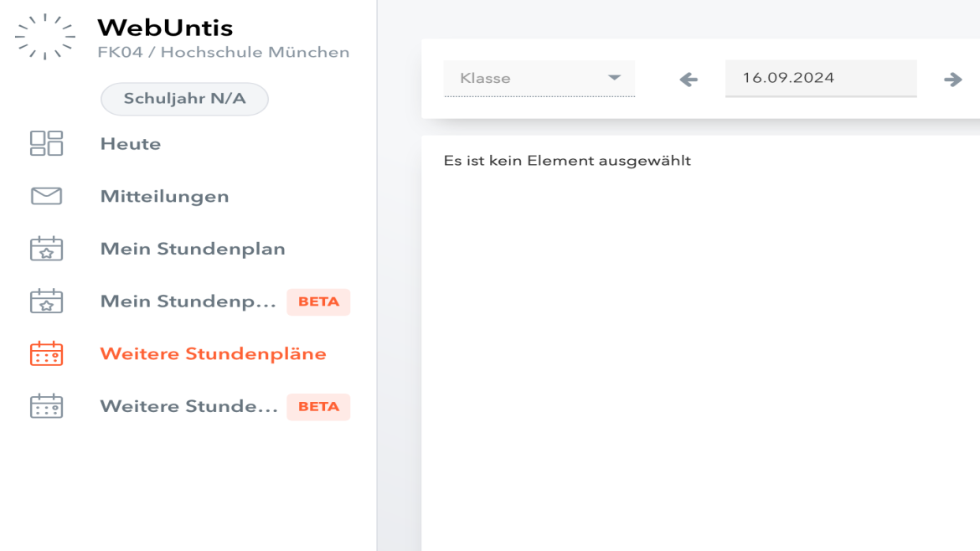Image resolution: width=980 pixels, height=551 pixels.
Task: Click the Mitteilungen envelope icon
Action: point(46,196)
